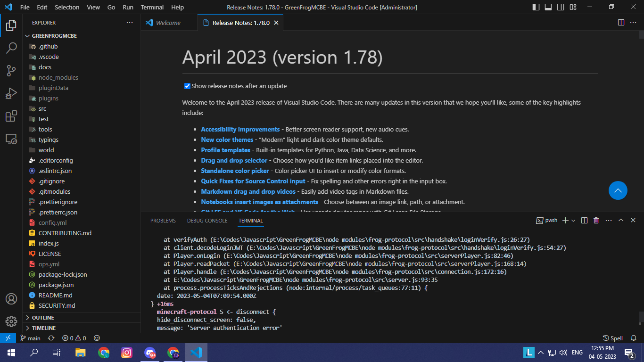This screenshot has width=644, height=362.
Task: Open the Search view in the activity bar
Action: click(x=11, y=48)
